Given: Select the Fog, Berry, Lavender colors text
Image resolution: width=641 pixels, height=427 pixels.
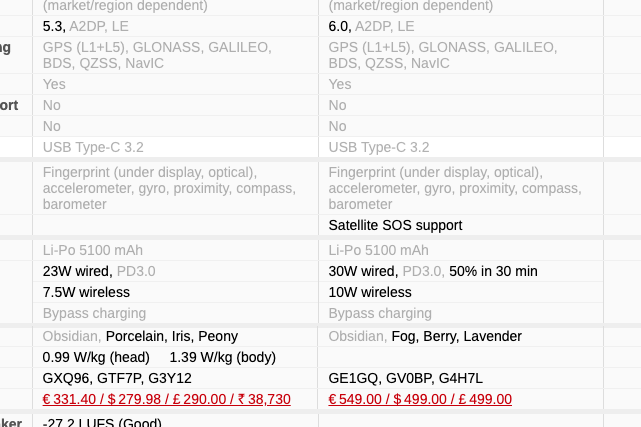Looking at the screenshot, I should point(456,336).
